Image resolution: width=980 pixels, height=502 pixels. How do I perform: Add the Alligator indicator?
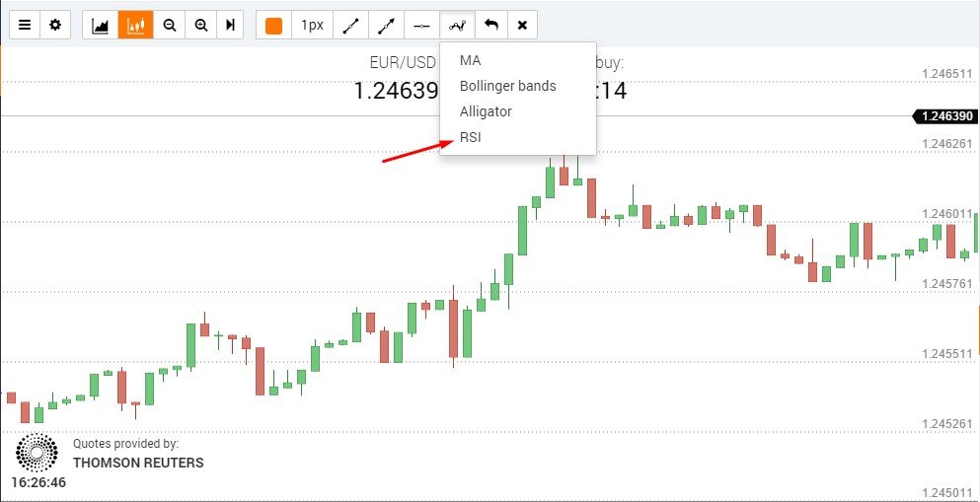(486, 111)
